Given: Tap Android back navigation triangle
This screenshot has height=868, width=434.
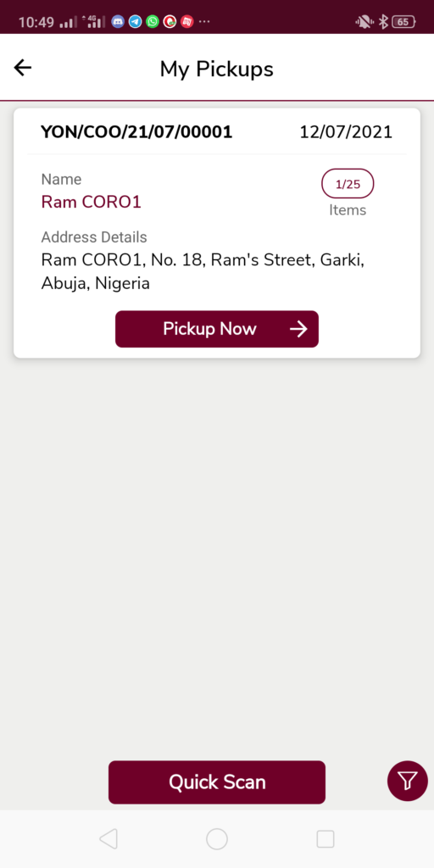Looking at the screenshot, I should tap(108, 839).
